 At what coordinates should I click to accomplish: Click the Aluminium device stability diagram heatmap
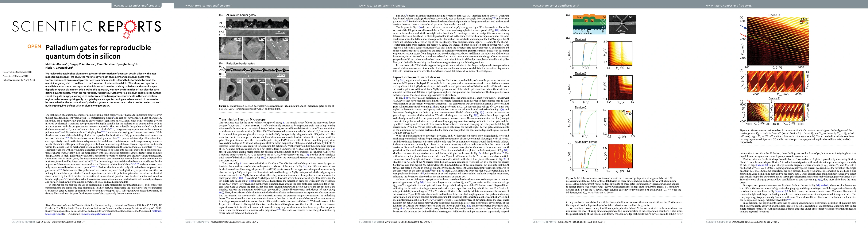tap(621, 157)
